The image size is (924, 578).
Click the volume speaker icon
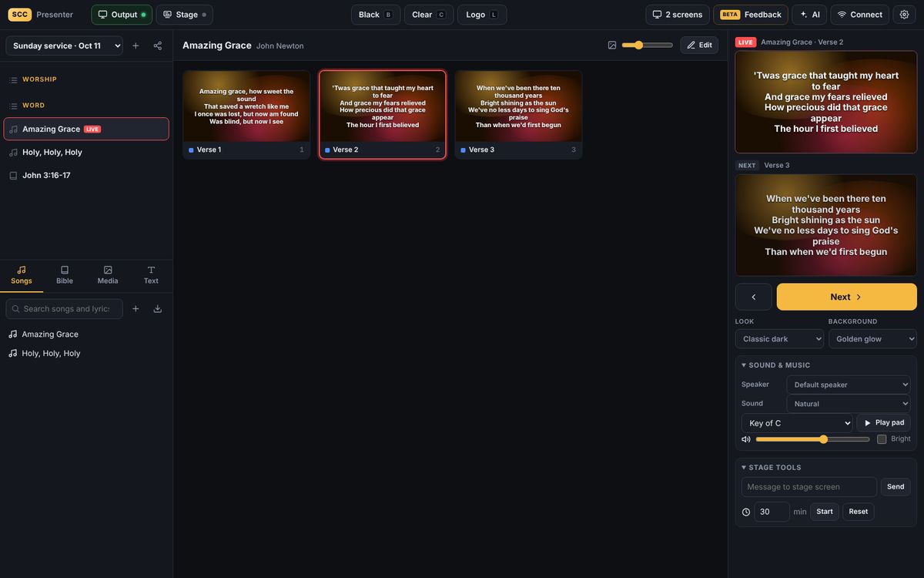(x=746, y=439)
